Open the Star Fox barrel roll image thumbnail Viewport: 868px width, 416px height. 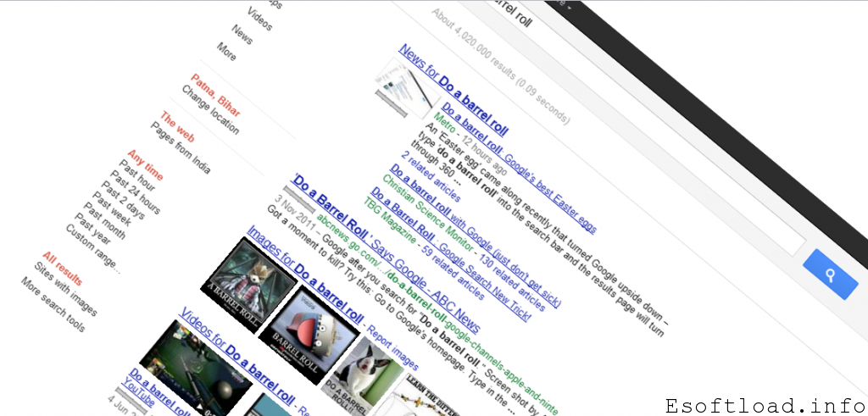[248, 286]
